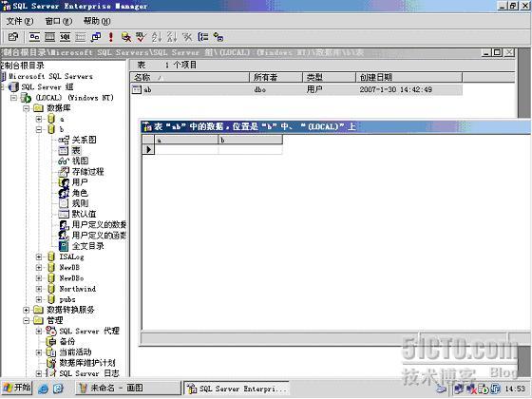Click the verify SQL checkmark icon

click(141, 37)
